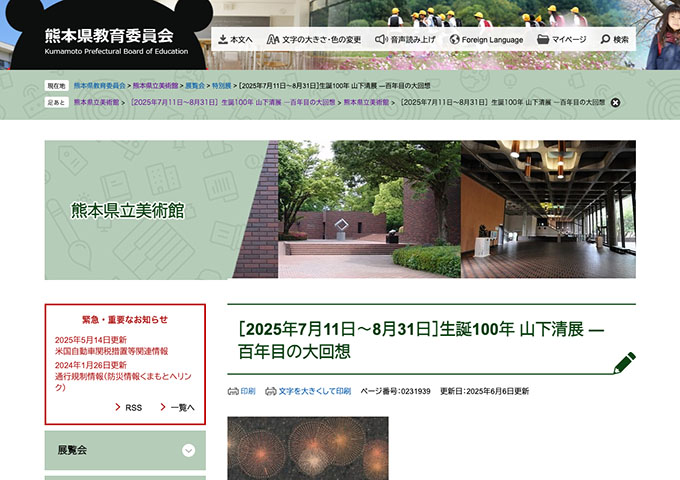Open 熊本県立美術館 in 現在地 breadcrumb
Image resolution: width=680 pixels, height=480 pixels.
(155, 86)
